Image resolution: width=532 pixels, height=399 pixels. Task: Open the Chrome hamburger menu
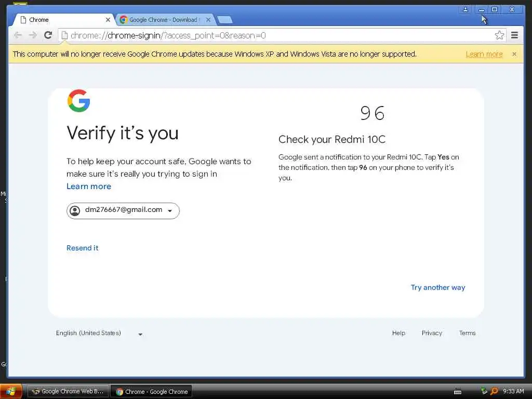tap(514, 35)
